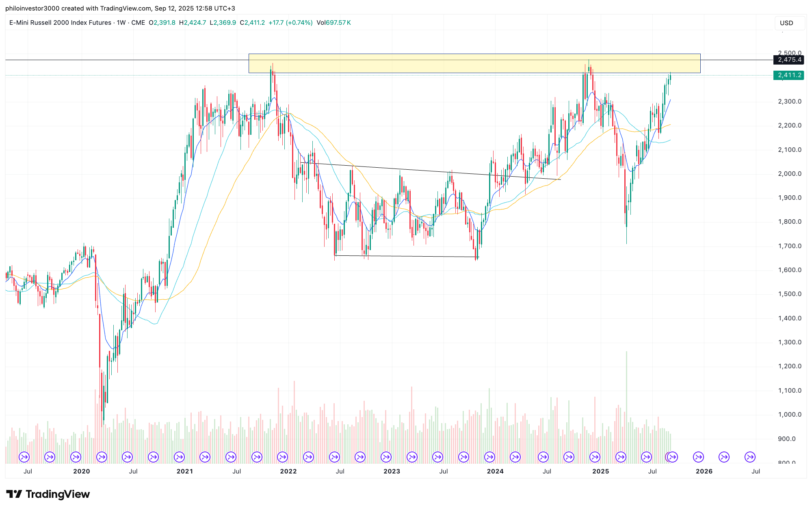Click the 1W interval label in legend

click(x=121, y=23)
